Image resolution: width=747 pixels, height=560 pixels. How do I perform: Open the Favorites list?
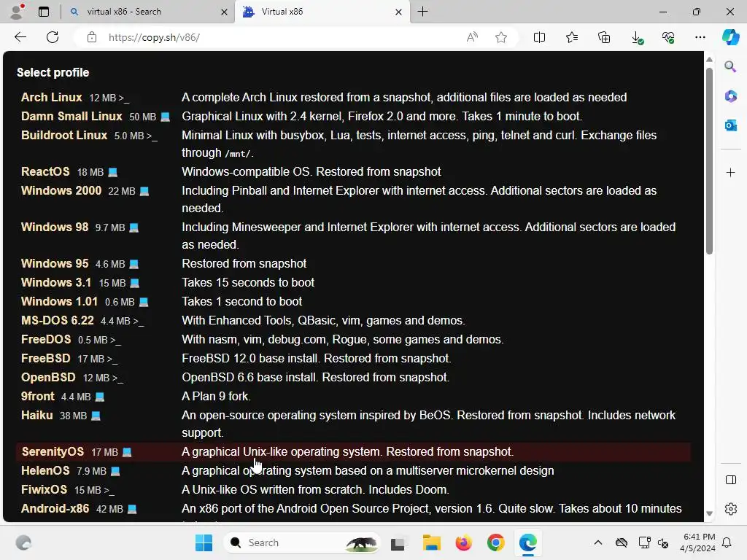(572, 37)
